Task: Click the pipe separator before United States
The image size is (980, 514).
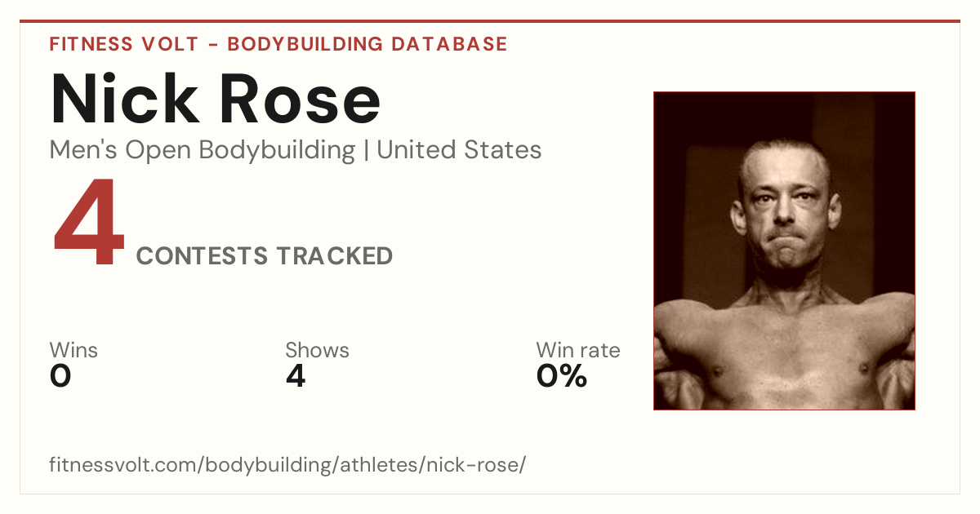Action: (x=366, y=150)
